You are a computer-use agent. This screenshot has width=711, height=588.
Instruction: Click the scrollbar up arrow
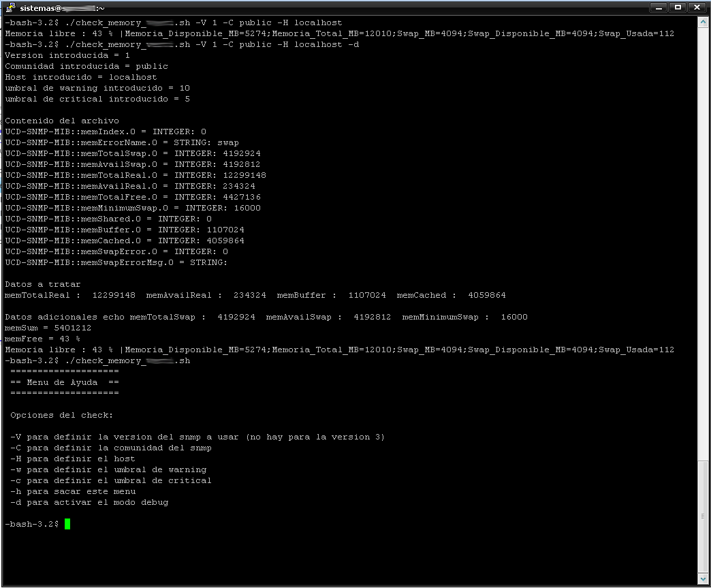point(704,22)
